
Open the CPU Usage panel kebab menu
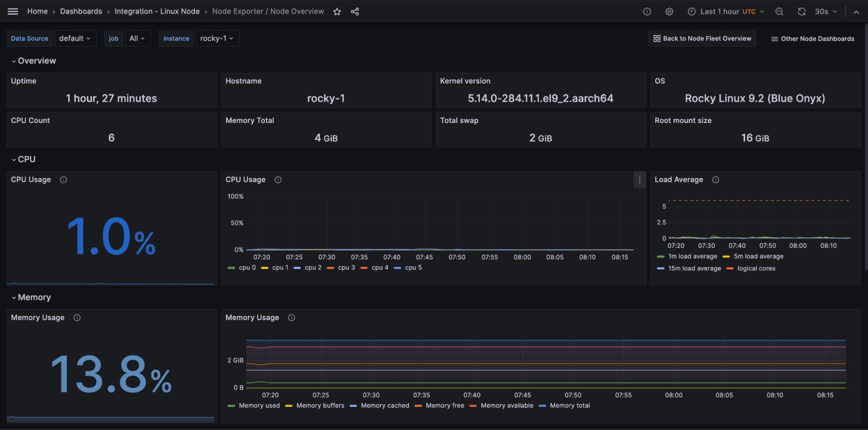(639, 179)
